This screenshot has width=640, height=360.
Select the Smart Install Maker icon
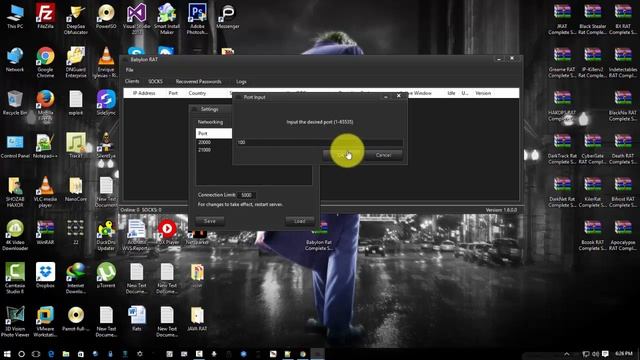(167, 19)
